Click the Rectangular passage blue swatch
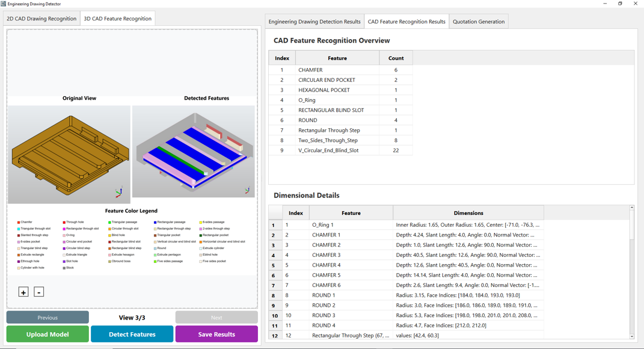The height and width of the screenshot is (349, 644). tap(155, 222)
